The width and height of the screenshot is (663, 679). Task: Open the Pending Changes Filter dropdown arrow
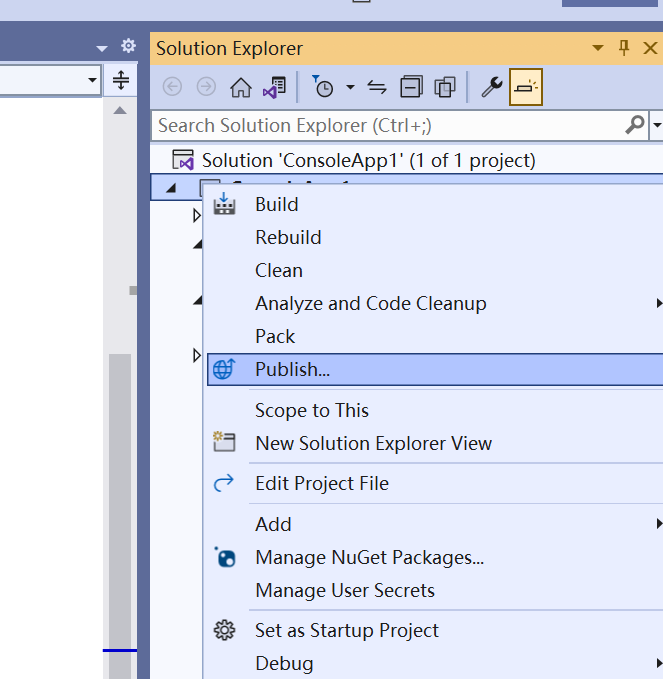pyautogui.click(x=350, y=87)
